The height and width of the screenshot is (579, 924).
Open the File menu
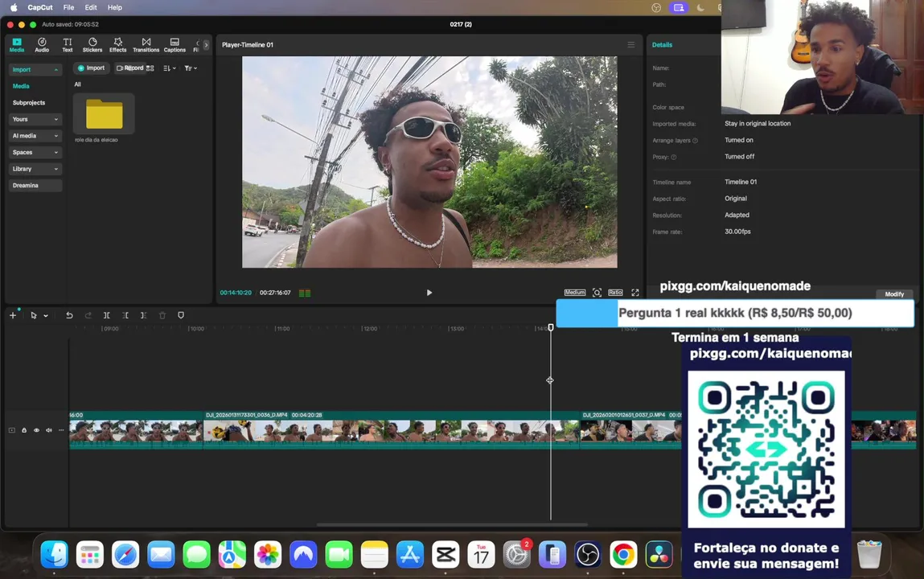(68, 8)
